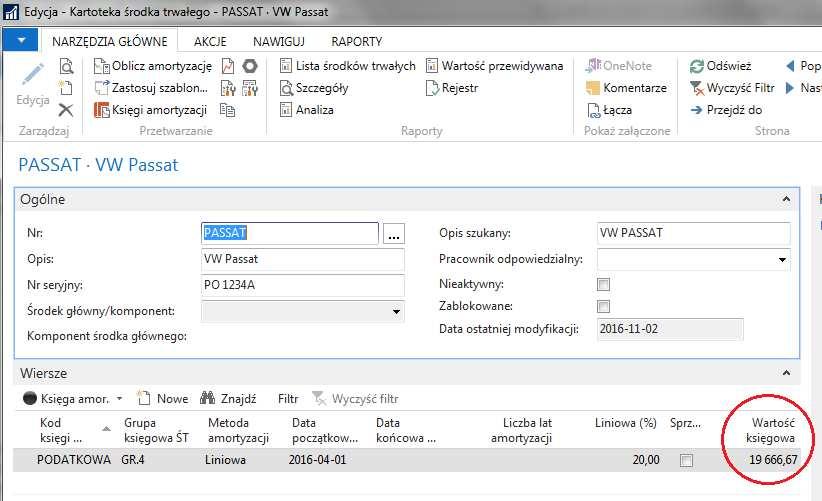
Task: Click Wyczyść filtr in the Wiersze toolbar
Action: (355, 399)
